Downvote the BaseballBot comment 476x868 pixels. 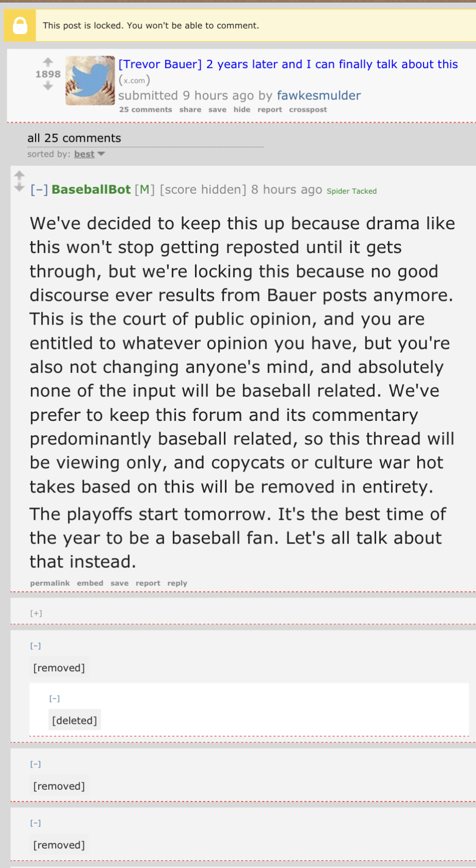click(x=20, y=188)
